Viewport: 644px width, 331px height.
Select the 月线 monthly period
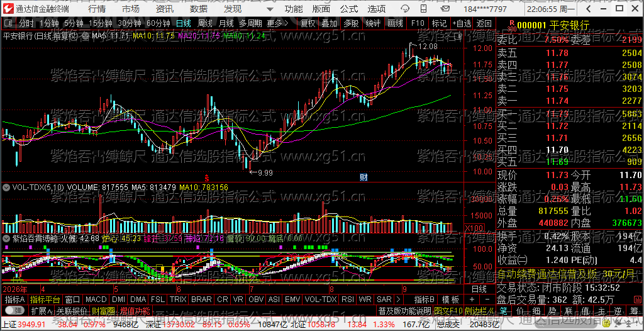[x=226, y=23]
